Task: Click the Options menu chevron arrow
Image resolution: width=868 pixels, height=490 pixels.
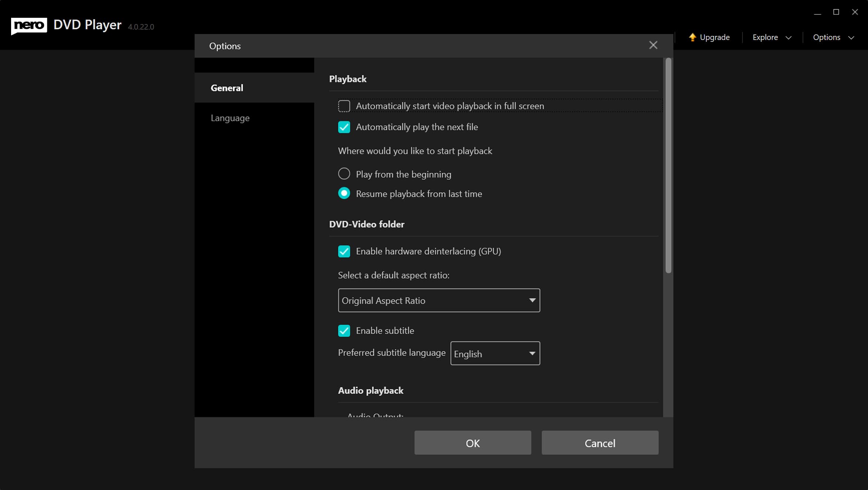Action: pos(851,38)
